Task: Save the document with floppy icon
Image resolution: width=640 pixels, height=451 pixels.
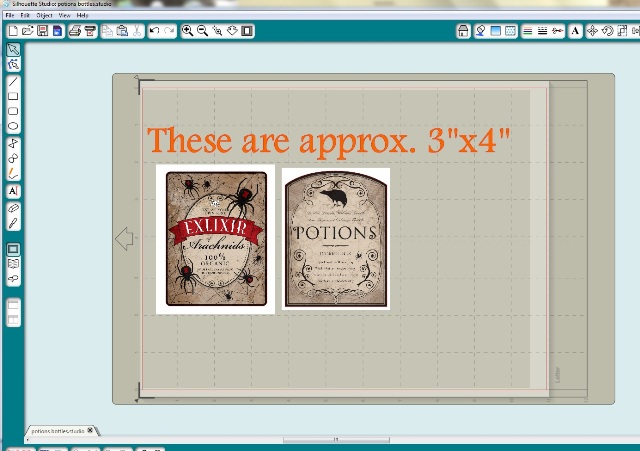Action: (42, 31)
